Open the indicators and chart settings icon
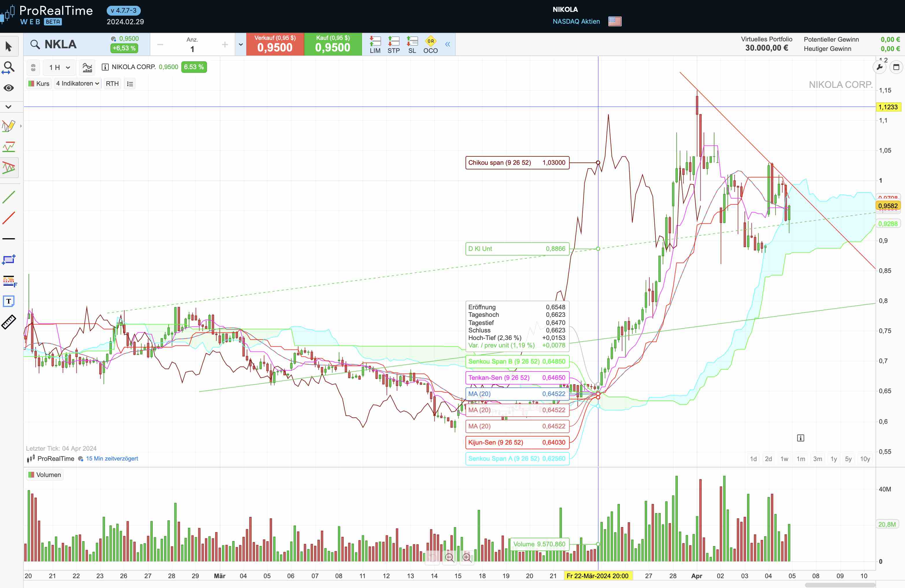The image size is (905, 588). pos(87,67)
